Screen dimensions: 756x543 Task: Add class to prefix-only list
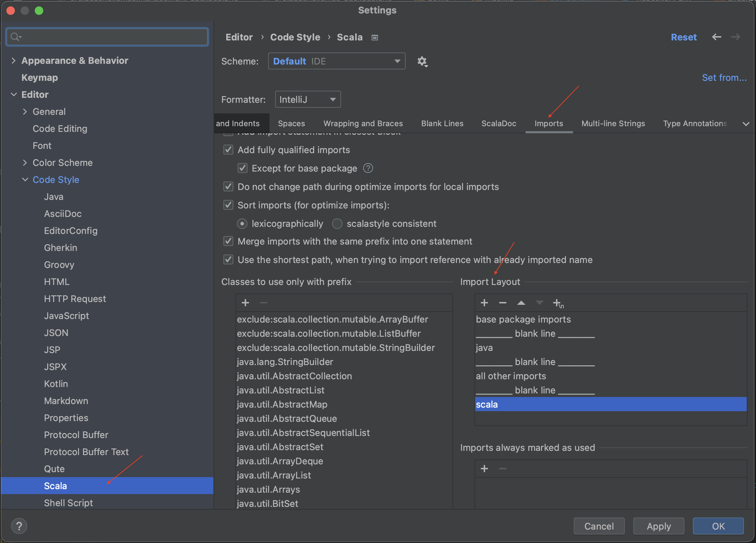click(x=245, y=303)
